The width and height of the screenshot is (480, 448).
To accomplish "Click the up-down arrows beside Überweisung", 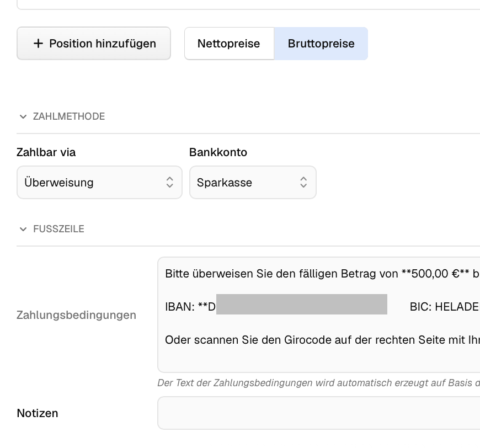I will coord(170,183).
